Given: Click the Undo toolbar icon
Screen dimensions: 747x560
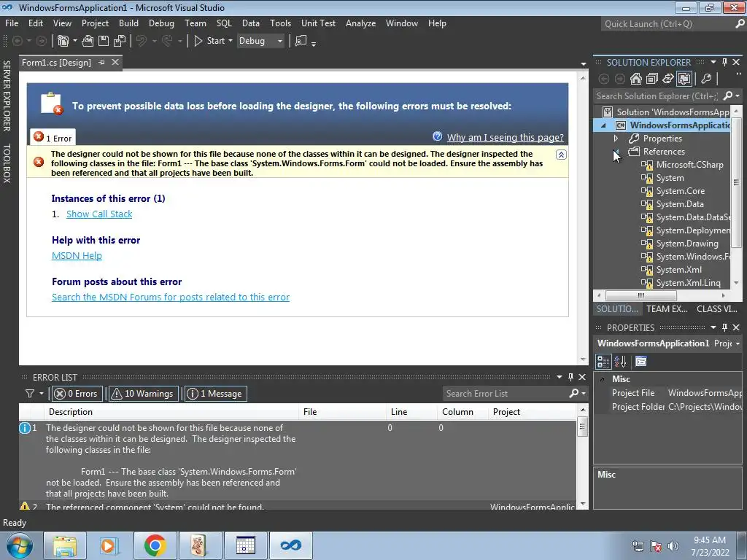Looking at the screenshot, I should coord(141,41).
